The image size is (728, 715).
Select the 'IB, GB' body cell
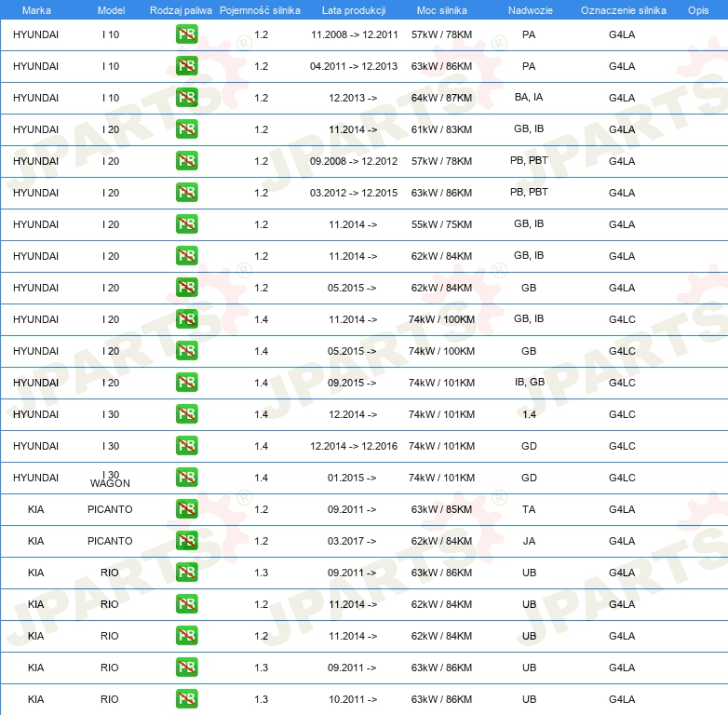point(530,382)
